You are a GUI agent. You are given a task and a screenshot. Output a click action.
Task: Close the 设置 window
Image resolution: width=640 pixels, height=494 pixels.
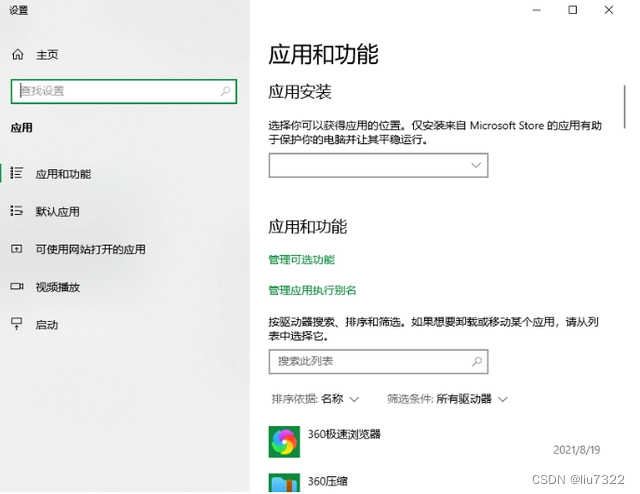[609, 10]
